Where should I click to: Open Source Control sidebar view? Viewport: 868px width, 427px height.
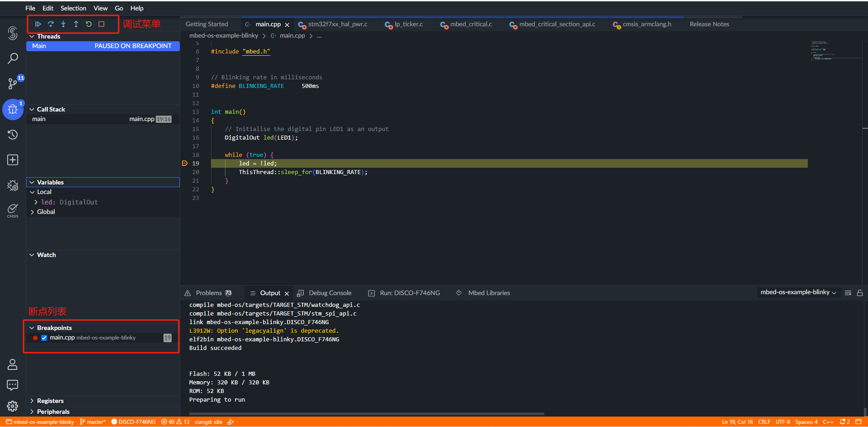point(13,83)
